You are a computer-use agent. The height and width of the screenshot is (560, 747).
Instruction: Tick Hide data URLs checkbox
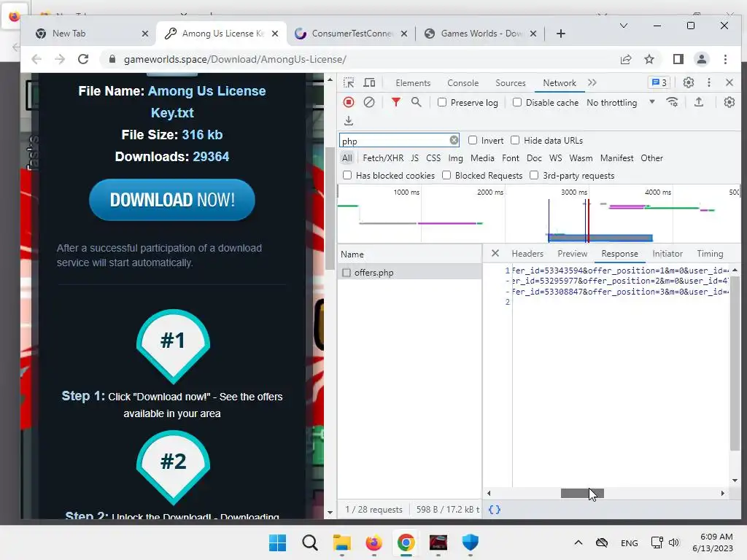[515, 141]
